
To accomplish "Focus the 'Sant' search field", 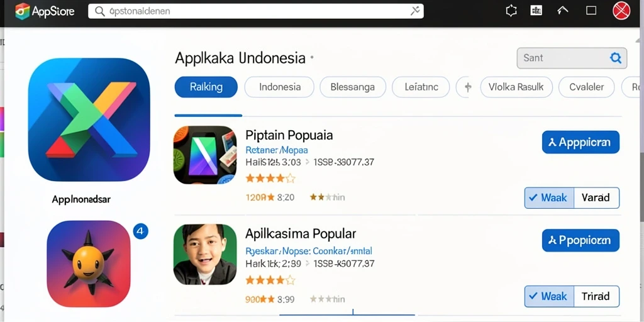I will [572, 58].
